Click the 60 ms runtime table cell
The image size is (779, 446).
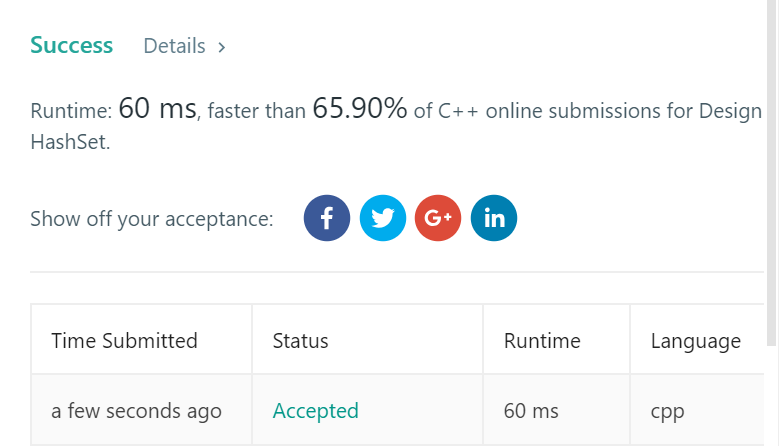click(x=531, y=411)
